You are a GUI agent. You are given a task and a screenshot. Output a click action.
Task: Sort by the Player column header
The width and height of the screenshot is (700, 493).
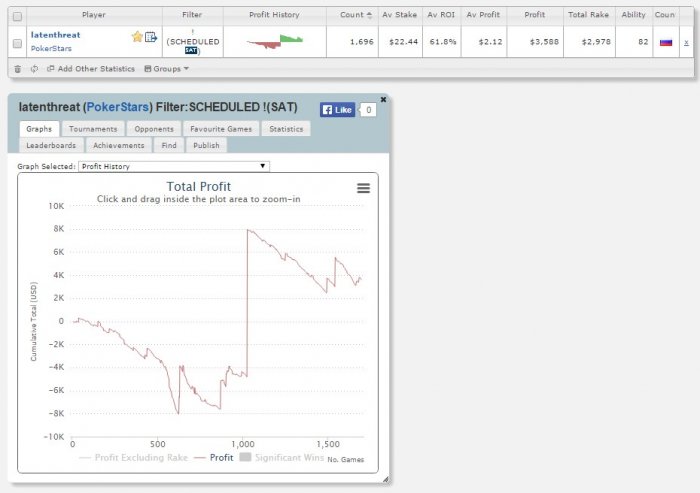[x=94, y=15]
